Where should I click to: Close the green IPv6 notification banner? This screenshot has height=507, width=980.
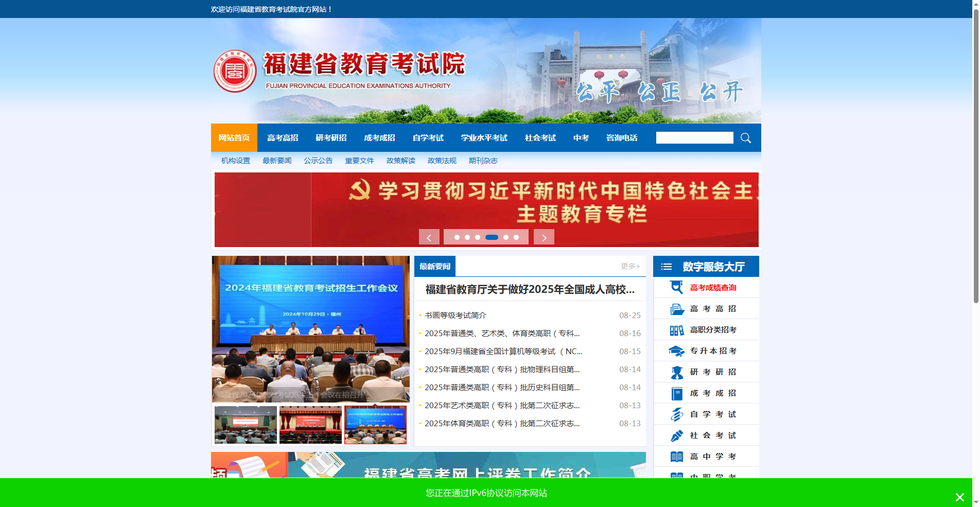point(959,497)
